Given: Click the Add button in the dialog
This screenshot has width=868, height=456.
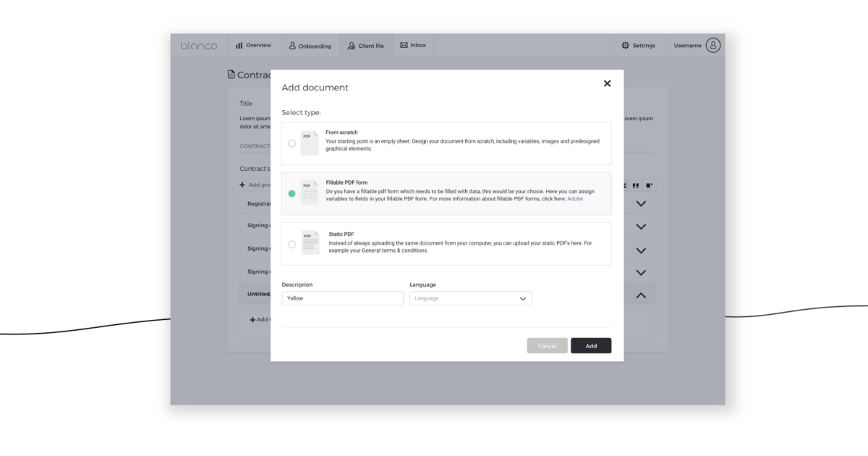Looking at the screenshot, I should coord(591,346).
